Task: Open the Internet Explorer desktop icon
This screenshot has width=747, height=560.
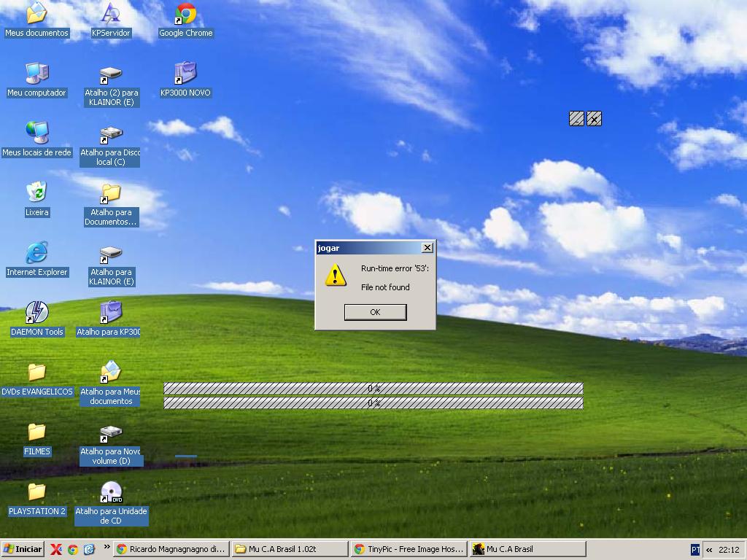Action: (x=36, y=253)
